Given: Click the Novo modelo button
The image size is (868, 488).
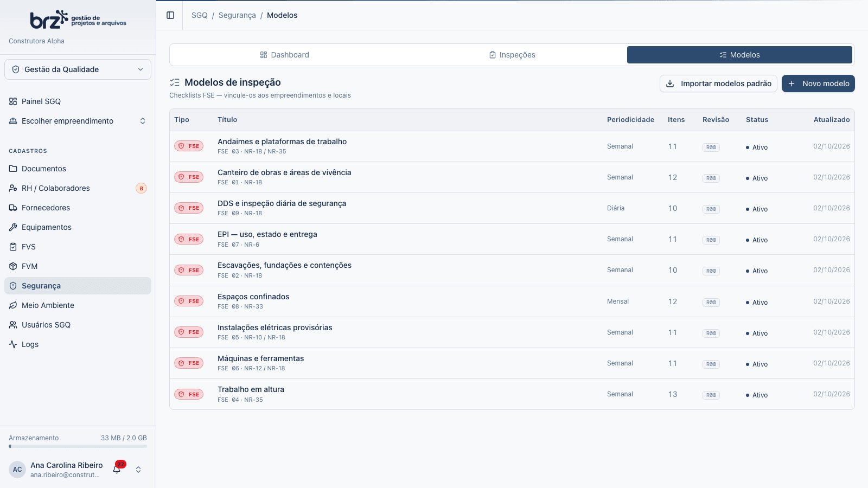Looking at the screenshot, I should point(818,84).
